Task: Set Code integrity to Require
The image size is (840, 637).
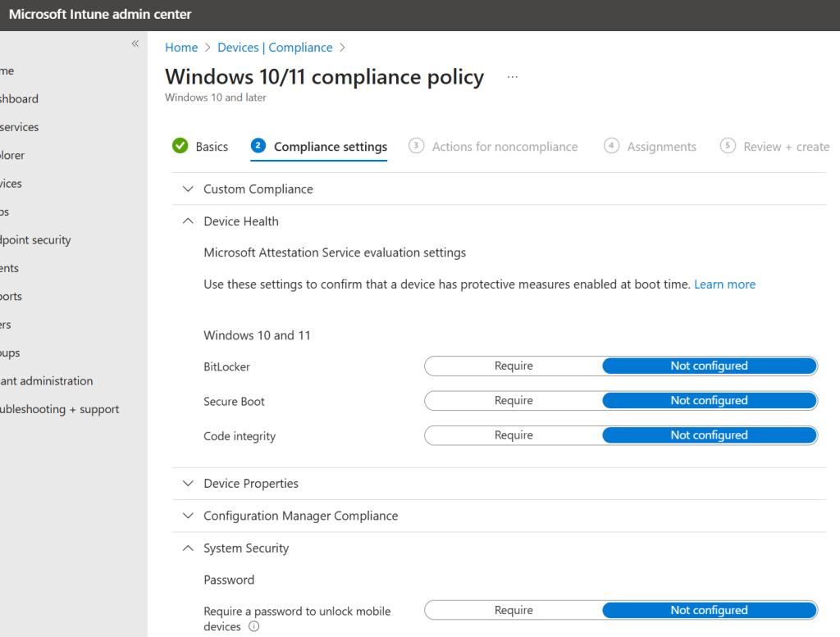Action: pyautogui.click(x=514, y=435)
